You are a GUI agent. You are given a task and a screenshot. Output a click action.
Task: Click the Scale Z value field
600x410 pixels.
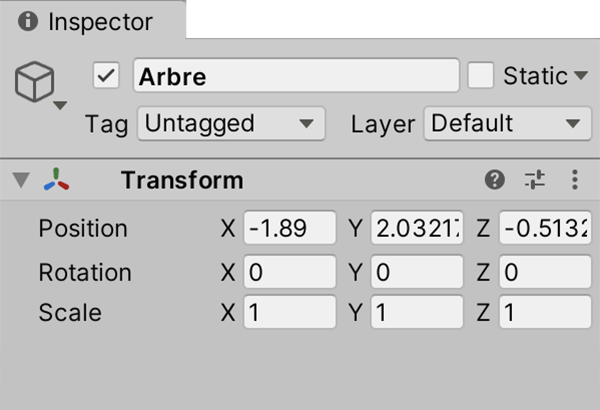pos(543,312)
